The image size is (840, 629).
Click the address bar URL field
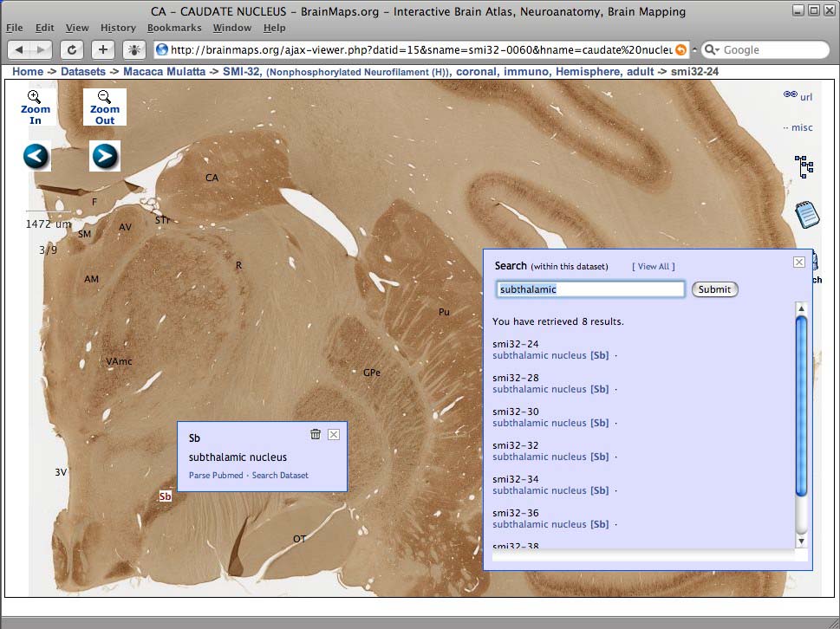click(420, 49)
